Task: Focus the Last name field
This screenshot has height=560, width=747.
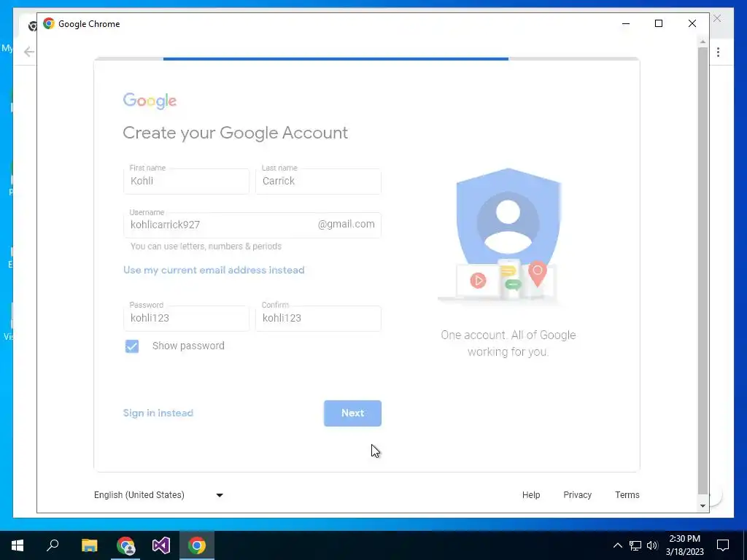Action: coord(318,181)
